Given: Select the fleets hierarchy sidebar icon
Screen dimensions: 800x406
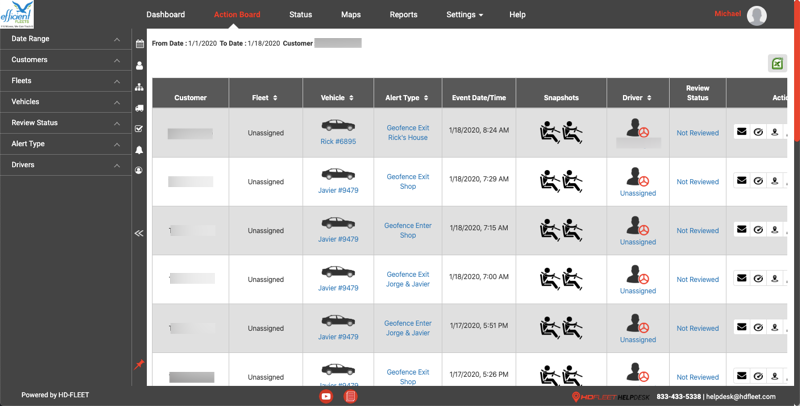Looking at the screenshot, I should click(139, 87).
